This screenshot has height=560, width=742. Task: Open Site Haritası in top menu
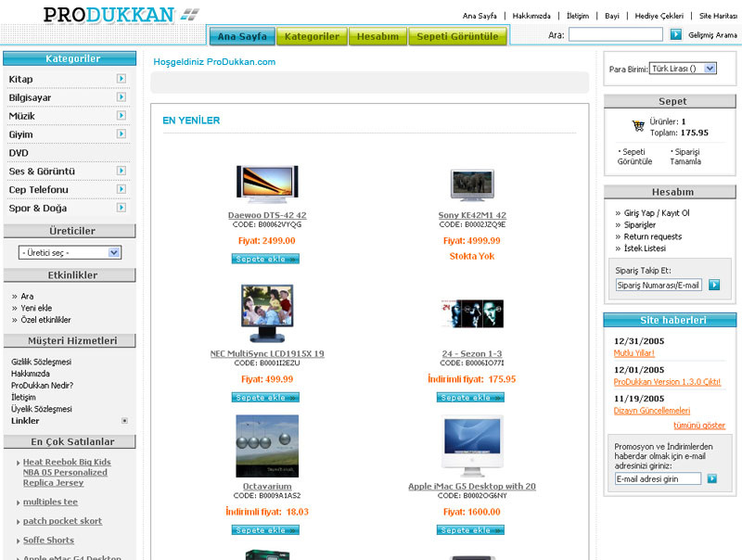718,16
